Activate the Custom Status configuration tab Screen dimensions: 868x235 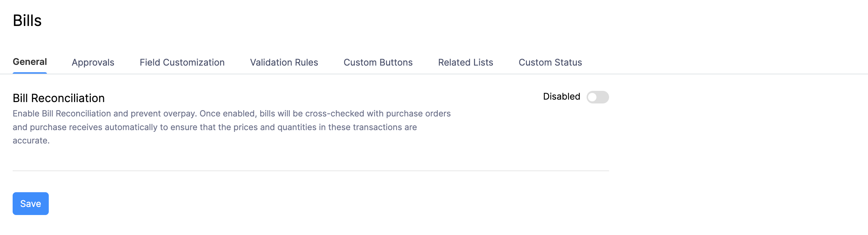pyautogui.click(x=550, y=62)
